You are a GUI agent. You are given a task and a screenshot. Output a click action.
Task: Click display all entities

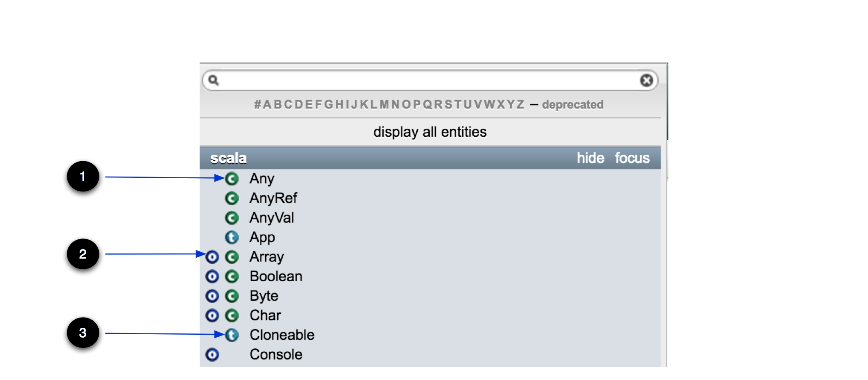tap(430, 132)
